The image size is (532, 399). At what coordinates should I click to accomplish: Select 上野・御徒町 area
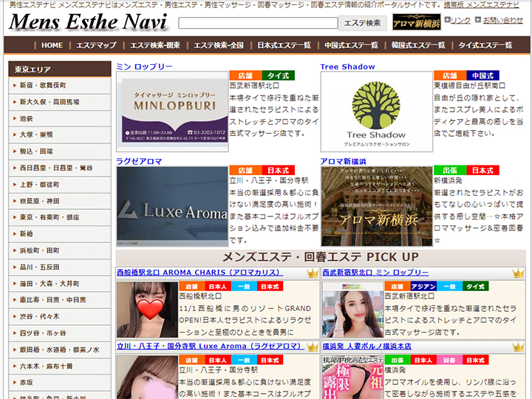coord(60,185)
